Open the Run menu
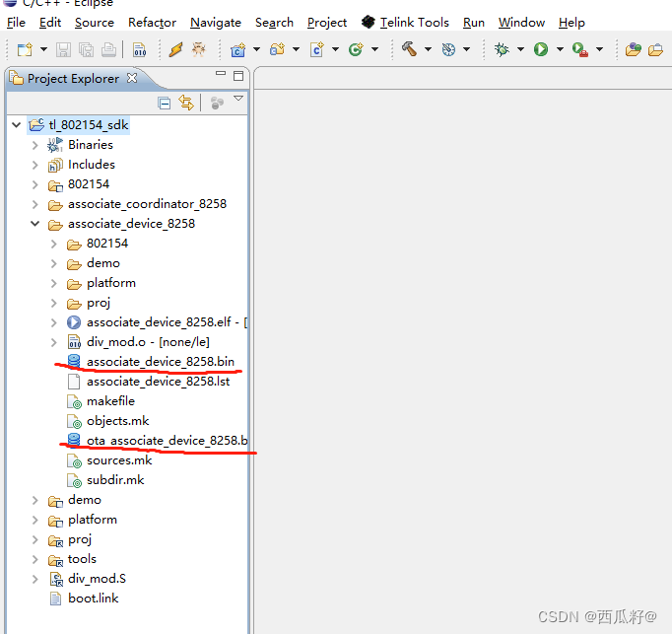Screen dimensions: 672x634 point(474,23)
